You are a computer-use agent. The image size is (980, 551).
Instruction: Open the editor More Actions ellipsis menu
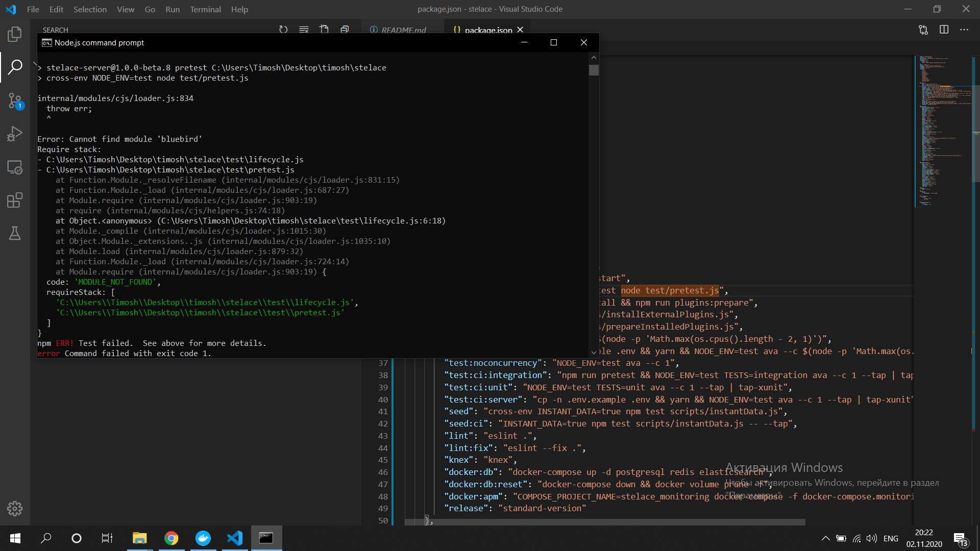(x=964, y=30)
